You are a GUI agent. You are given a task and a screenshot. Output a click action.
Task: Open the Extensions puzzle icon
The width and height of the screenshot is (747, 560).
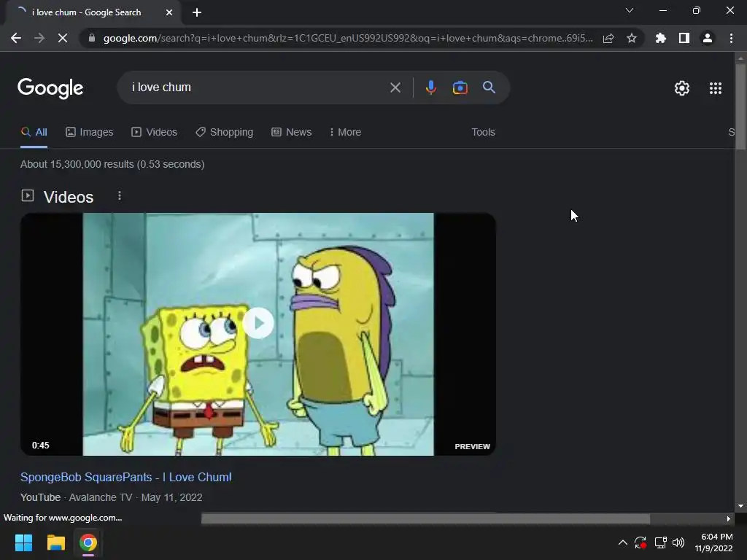[661, 38]
